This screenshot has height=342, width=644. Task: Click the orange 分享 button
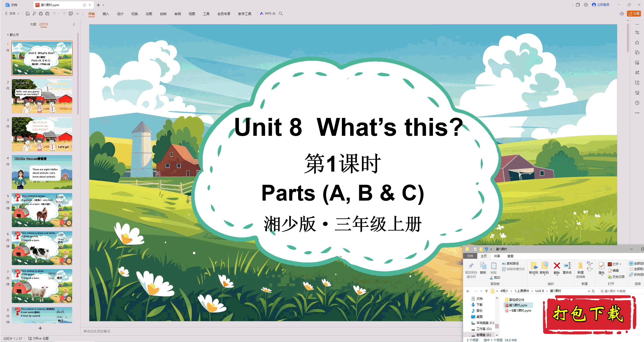[634, 14]
